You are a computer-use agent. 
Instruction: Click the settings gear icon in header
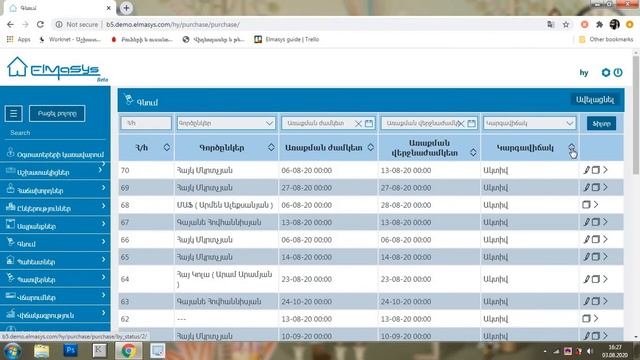(x=606, y=73)
